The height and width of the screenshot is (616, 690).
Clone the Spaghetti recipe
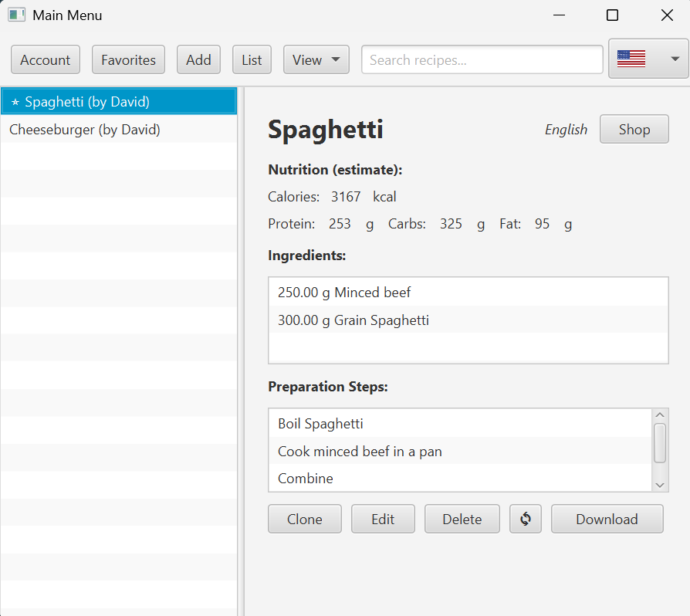305,519
